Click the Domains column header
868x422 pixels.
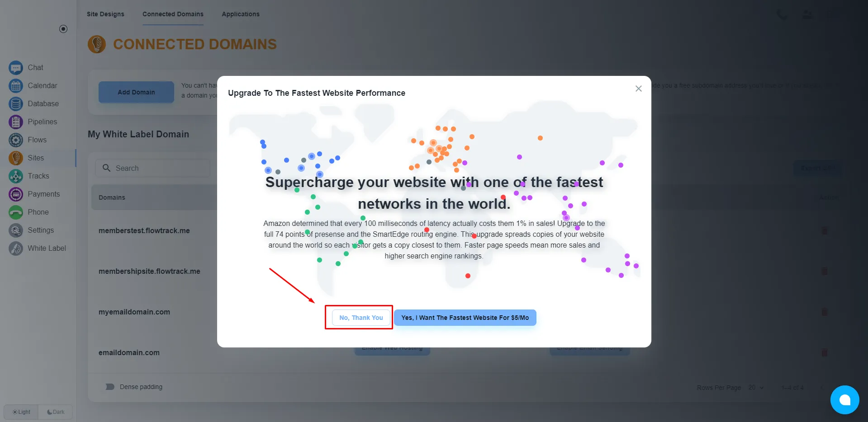112,197
